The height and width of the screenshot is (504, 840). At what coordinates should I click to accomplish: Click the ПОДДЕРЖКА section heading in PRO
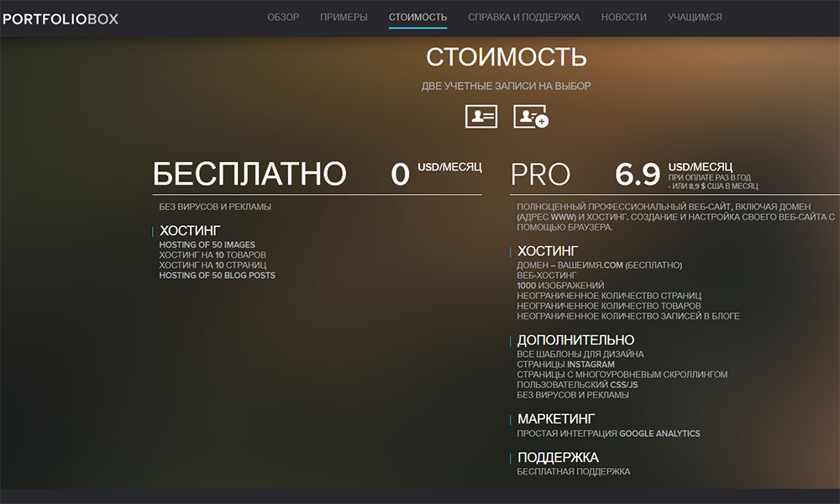point(558,458)
